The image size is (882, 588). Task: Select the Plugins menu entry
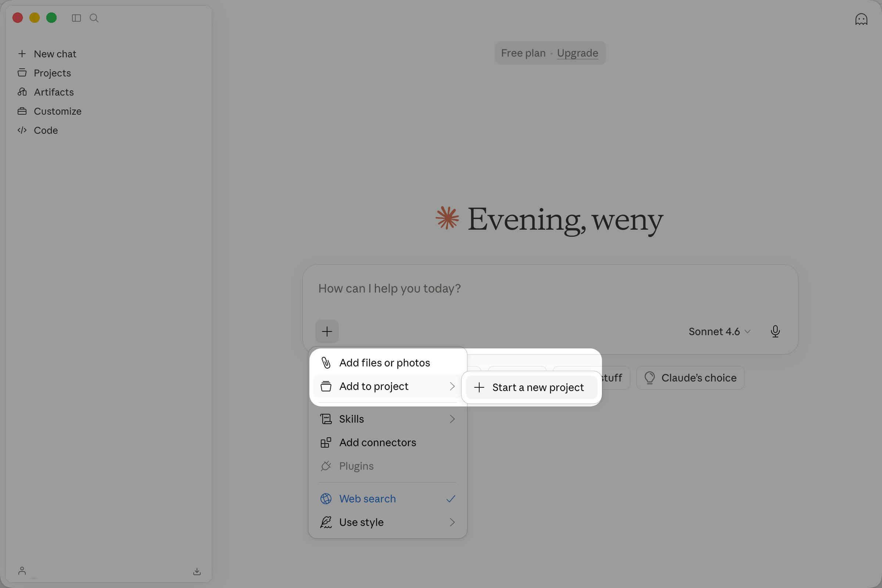[387, 466]
